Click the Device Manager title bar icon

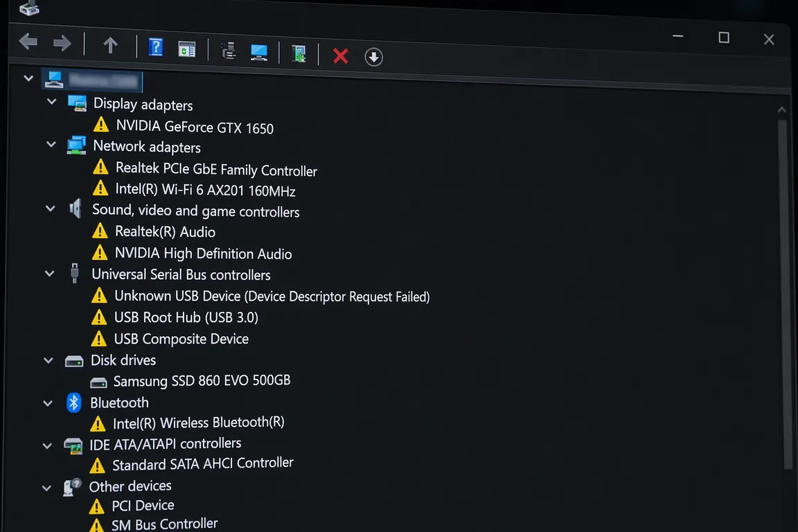29,7
